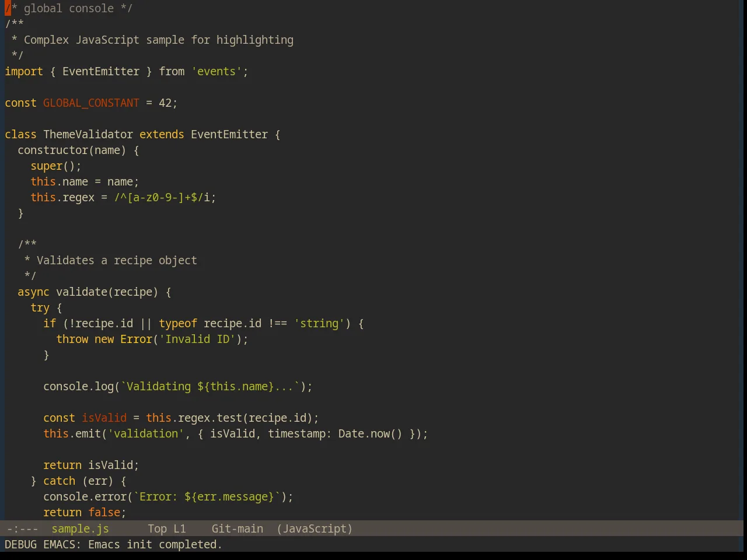
Task: Click the 'Invalid ID' string
Action: pos(197,339)
